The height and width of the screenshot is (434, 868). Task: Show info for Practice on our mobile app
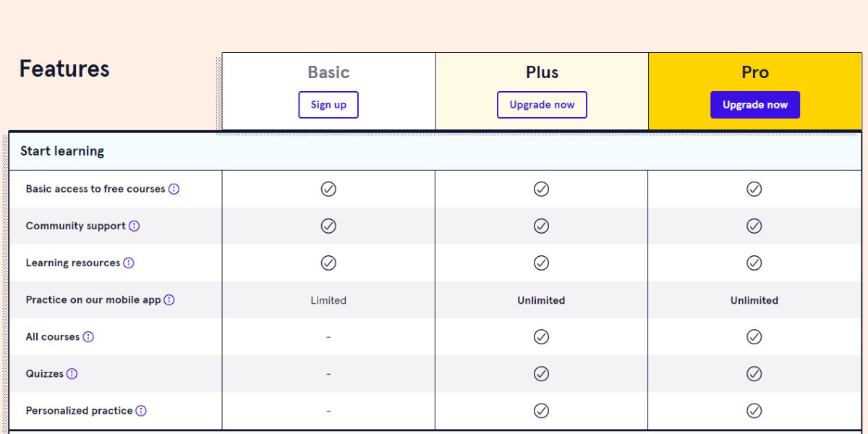169,299
